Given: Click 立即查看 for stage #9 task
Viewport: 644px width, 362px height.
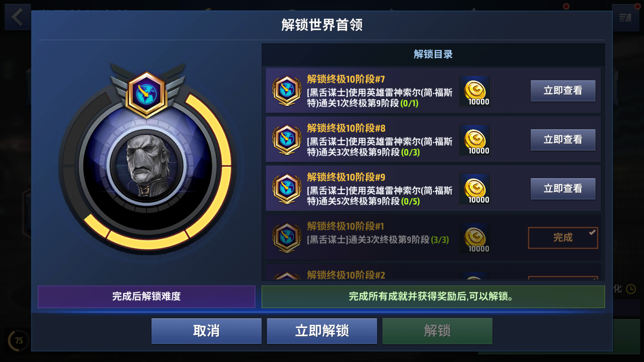Looking at the screenshot, I should pos(563,189).
